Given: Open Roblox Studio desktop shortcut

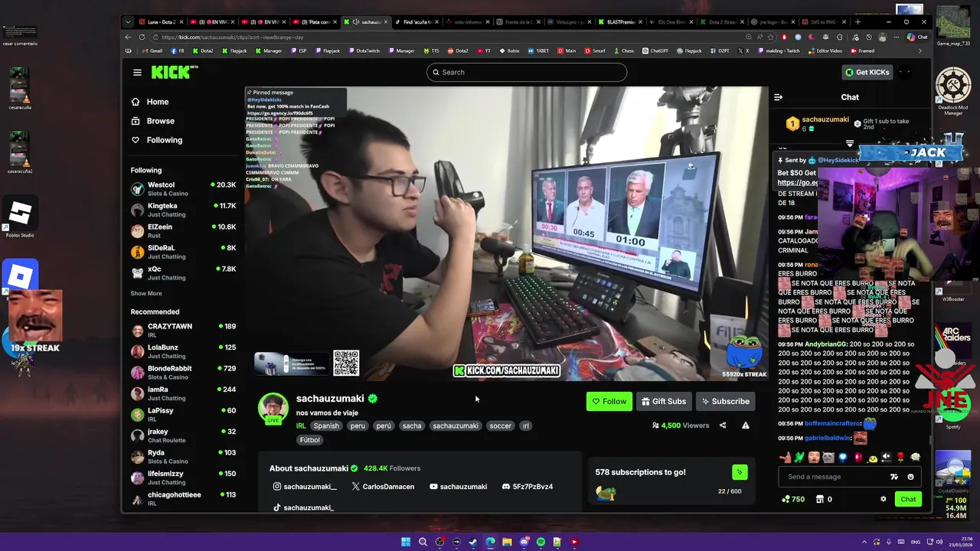Looking at the screenshot, I should pyautogui.click(x=21, y=218).
